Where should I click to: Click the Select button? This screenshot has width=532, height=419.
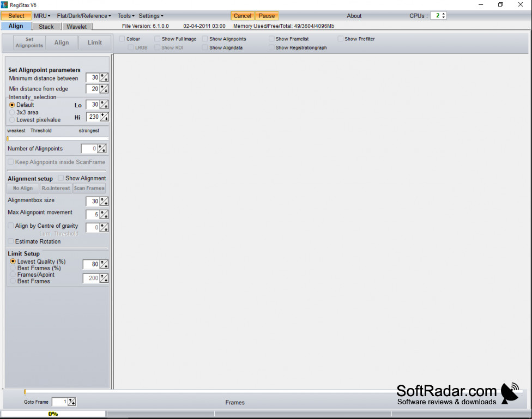pyautogui.click(x=16, y=16)
